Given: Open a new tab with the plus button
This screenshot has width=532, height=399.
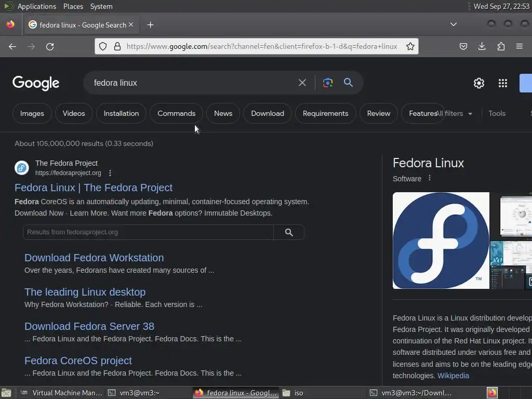Looking at the screenshot, I should coord(150,25).
